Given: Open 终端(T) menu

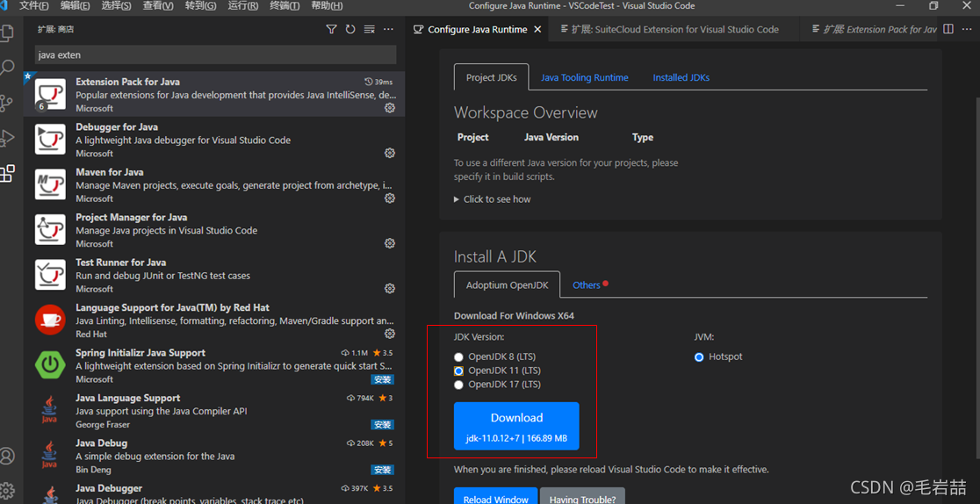Looking at the screenshot, I should (x=285, y=5).
